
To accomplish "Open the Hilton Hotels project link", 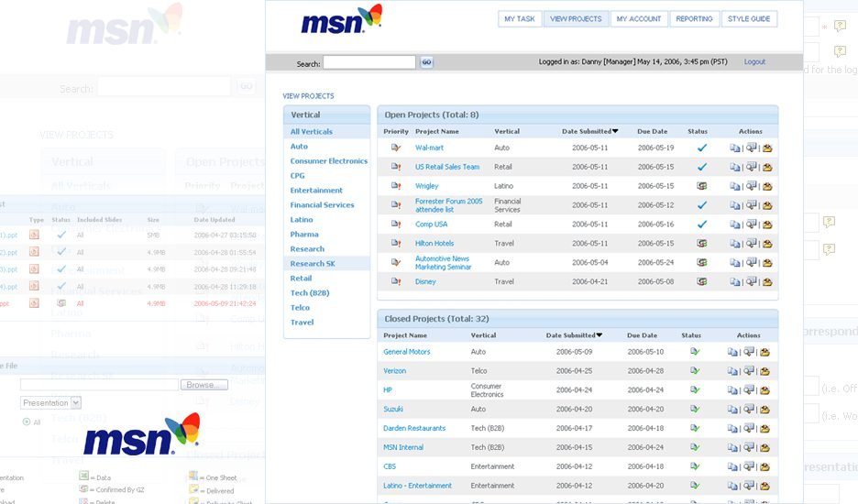I will (x=434, y=244).
